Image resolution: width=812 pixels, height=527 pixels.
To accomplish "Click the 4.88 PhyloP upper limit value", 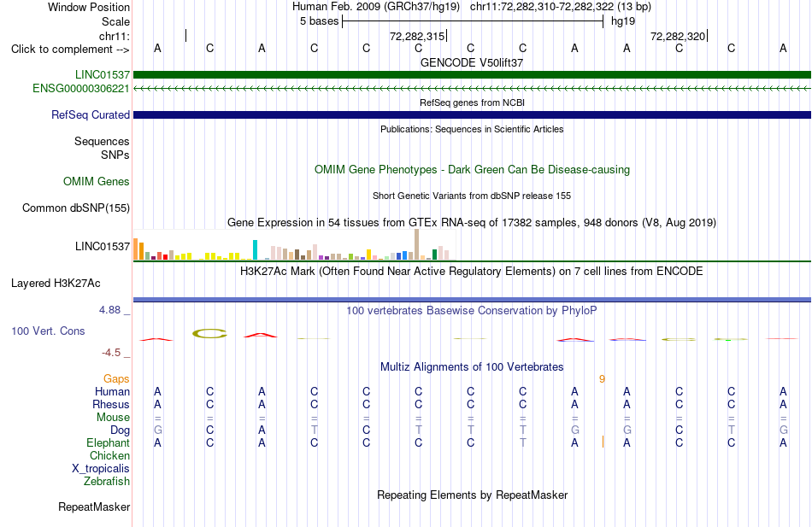I will pos(109,310).
